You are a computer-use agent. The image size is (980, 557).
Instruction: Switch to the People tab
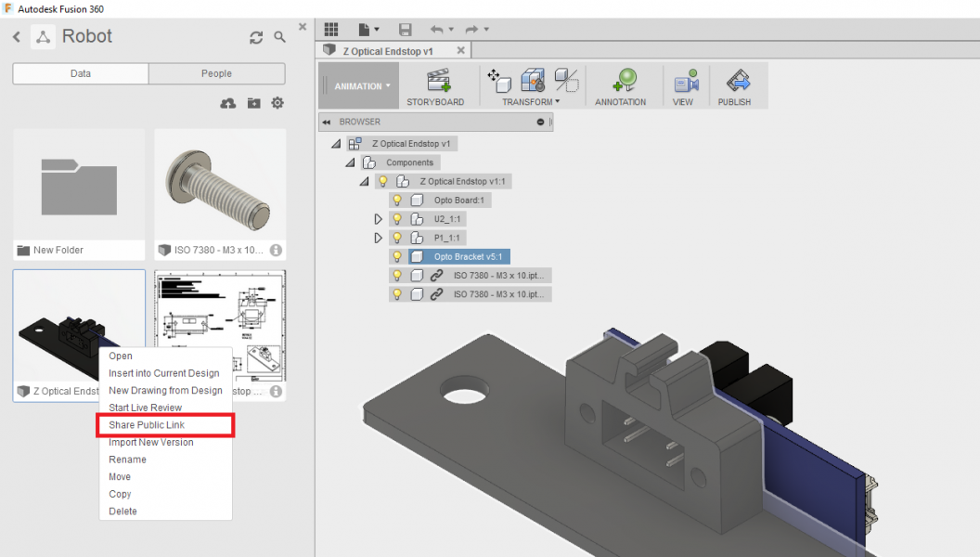click(x=216, y=73)
